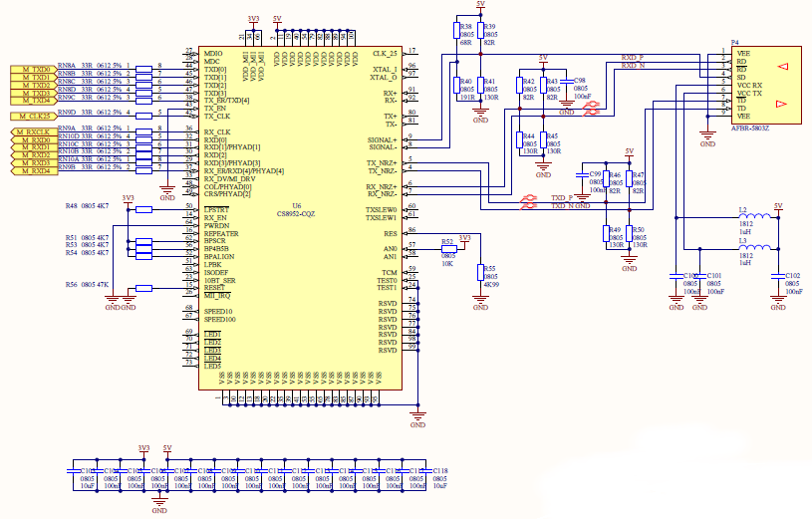Click resistor R44 symbol
Viewport: 812px width, 519px height.
point(519,139)
